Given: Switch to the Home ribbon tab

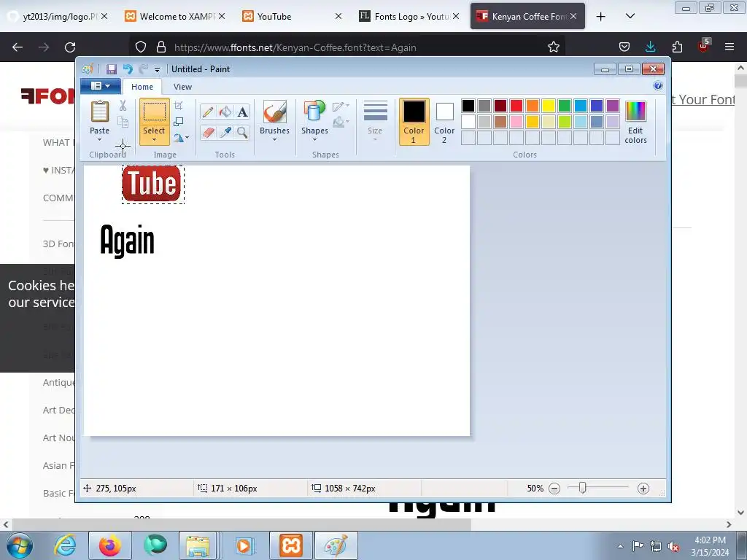Looking at the screenshot, I should (142, 87).
